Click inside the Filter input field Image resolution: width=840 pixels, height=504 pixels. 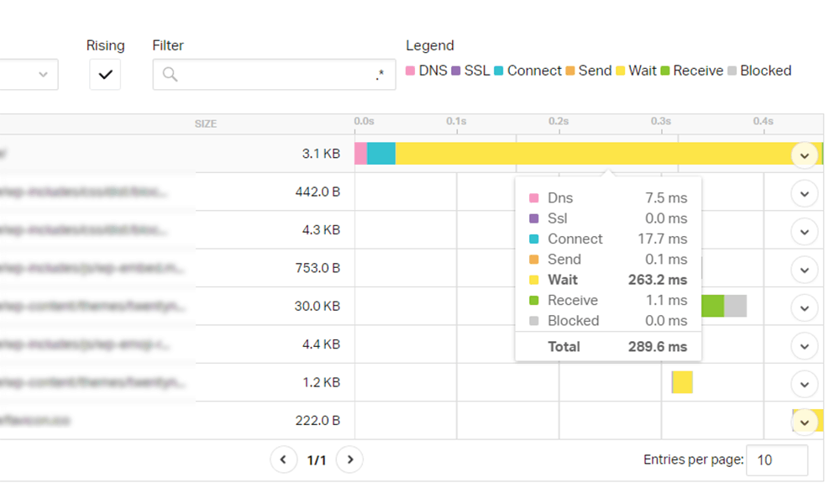point(274,75)
